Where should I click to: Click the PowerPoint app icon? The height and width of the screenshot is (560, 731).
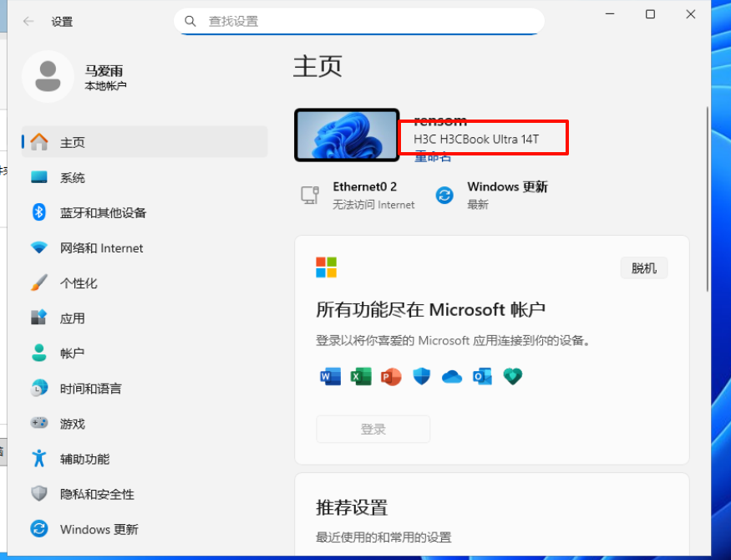pyautogui.click(x=391, y=376)
